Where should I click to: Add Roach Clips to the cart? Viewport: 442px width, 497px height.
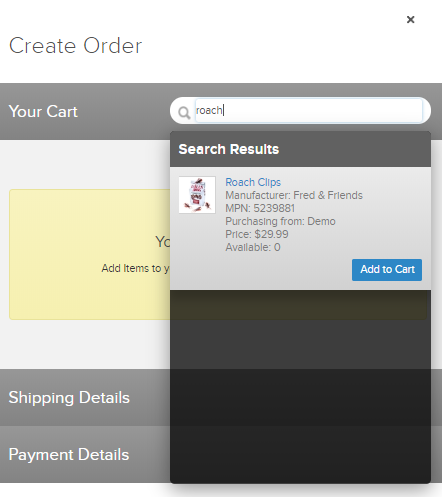click(387, 270)
